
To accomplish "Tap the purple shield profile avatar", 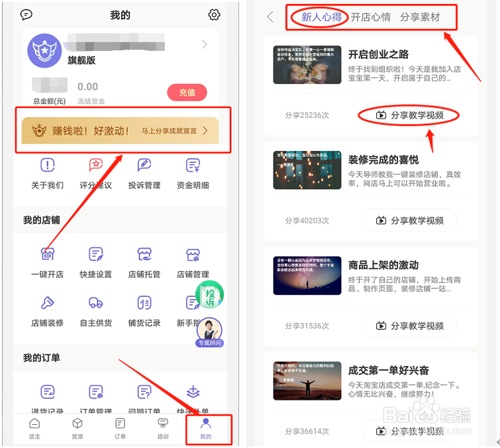I will 44,51.
